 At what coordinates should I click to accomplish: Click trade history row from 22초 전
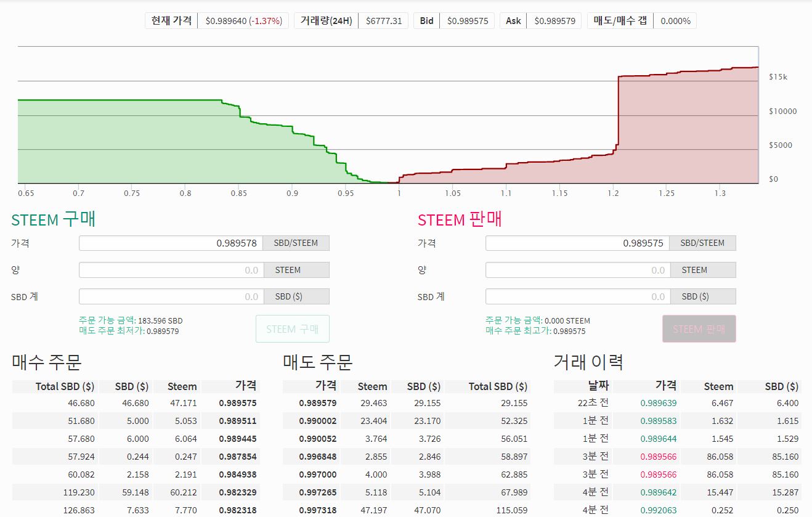pos(678,403)
